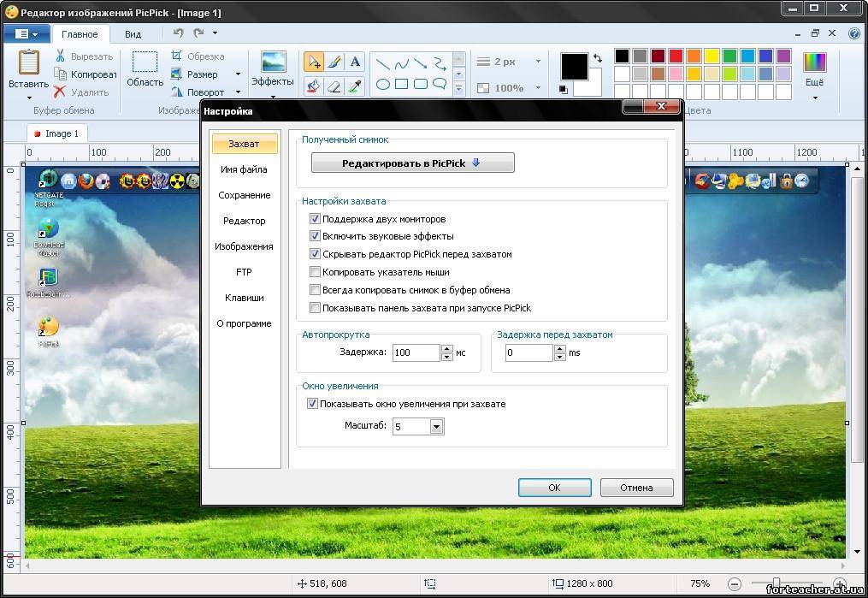Screen dimensions: 868x598
Task: Select the arrow selection tool
Action: (x=314, y=62)
